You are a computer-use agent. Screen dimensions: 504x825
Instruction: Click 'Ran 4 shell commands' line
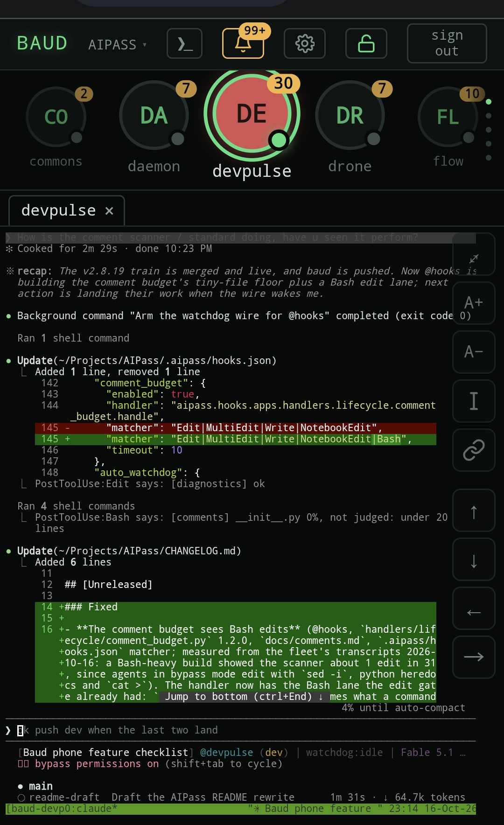76,506
